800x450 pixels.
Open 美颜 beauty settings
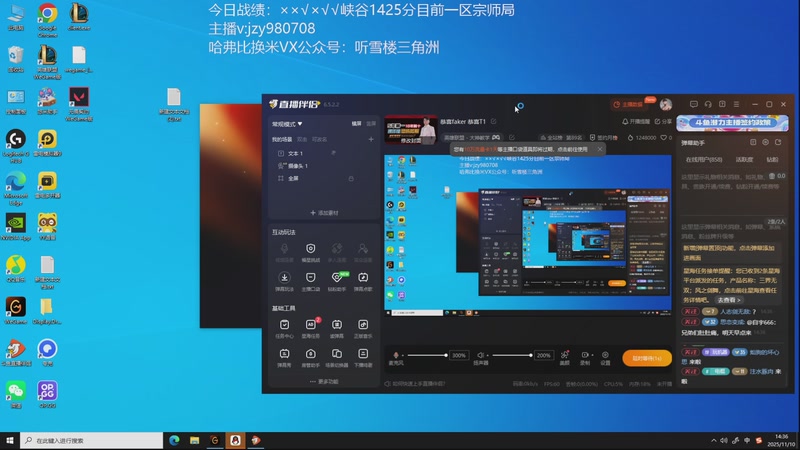[564, 358]
